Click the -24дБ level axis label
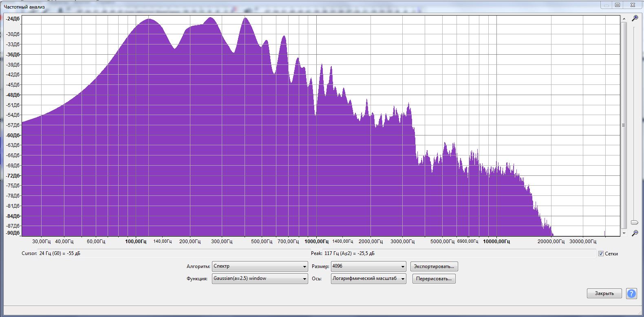 click(x=13, y=19)
